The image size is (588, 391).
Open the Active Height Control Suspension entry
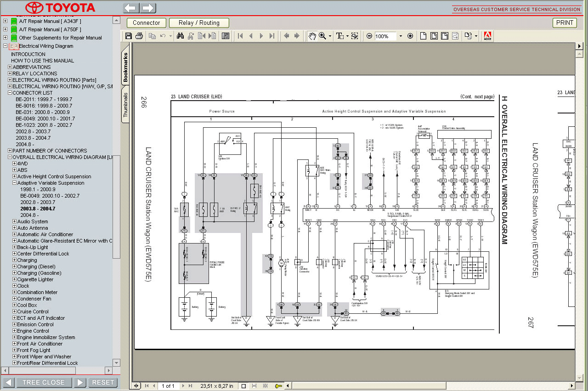[x=54, y=176]
